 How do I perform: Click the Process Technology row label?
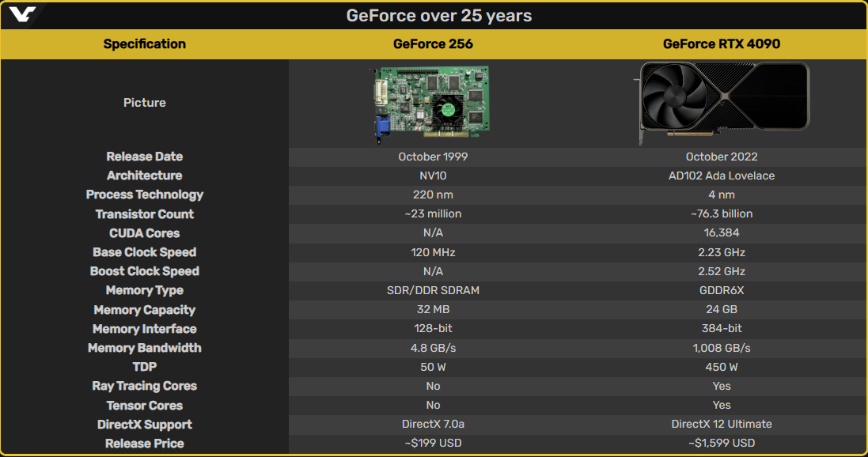click(x=145, y=195)
